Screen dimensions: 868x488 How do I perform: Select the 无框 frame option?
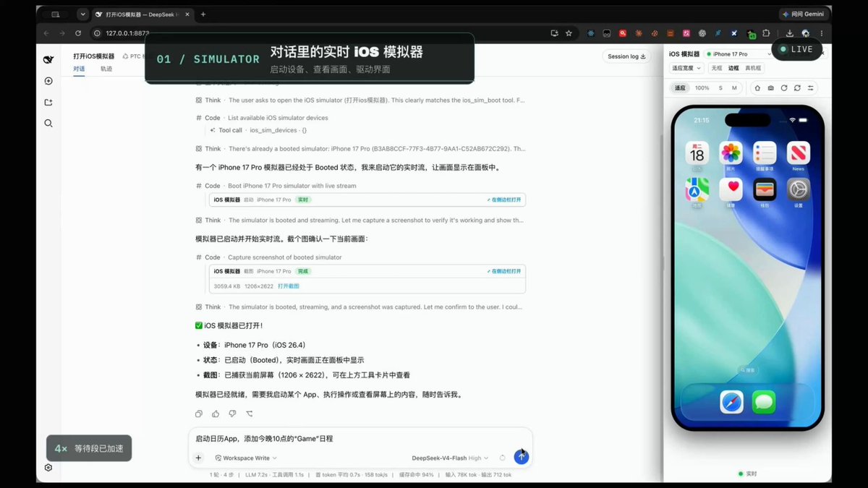716,68
